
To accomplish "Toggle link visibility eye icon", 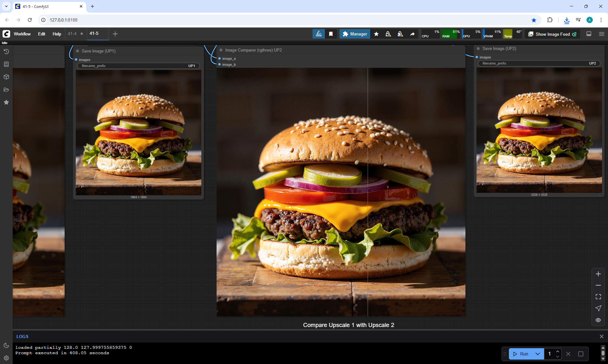I will tap(598, 320).
